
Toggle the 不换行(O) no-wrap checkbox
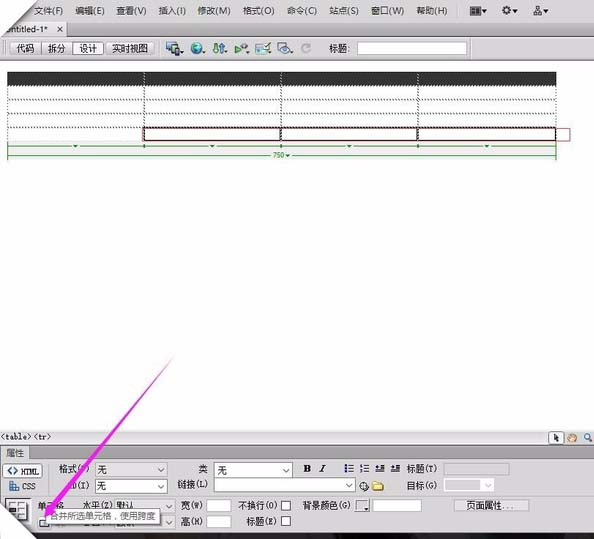(x=286, y=506)
